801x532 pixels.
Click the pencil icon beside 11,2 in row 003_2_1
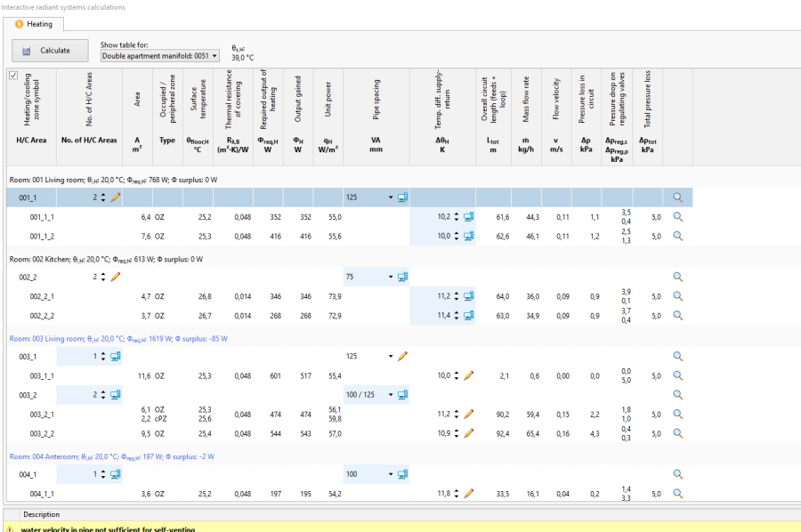click(x=469, y=414)
